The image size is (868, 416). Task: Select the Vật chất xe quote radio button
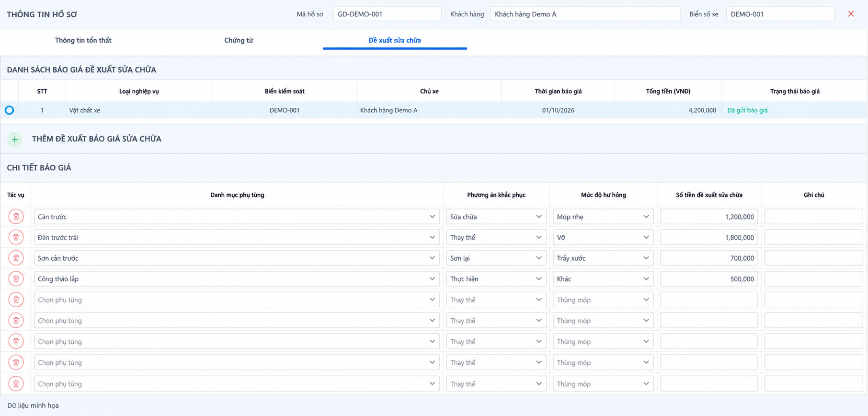click(x=9, y=110)
